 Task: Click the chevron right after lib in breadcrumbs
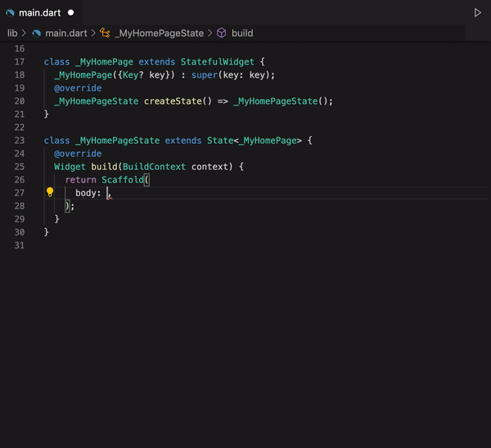click(x=24, y=34)
